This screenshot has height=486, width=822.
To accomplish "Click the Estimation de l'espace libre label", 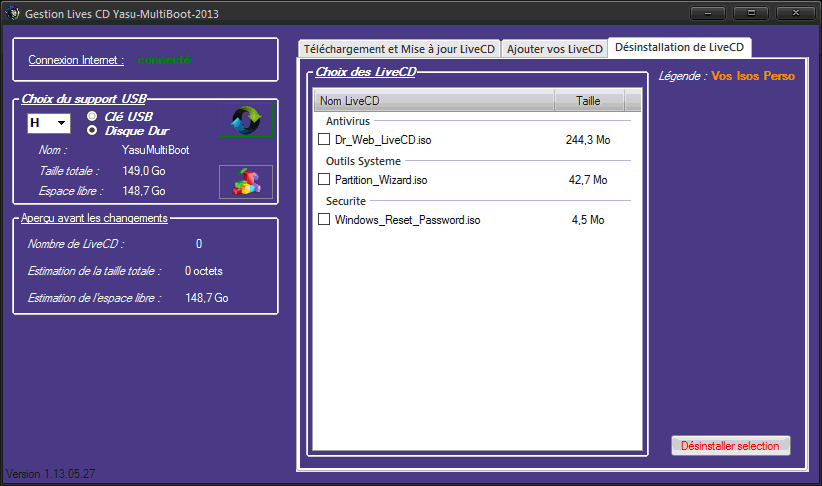I will coord(94,298).
